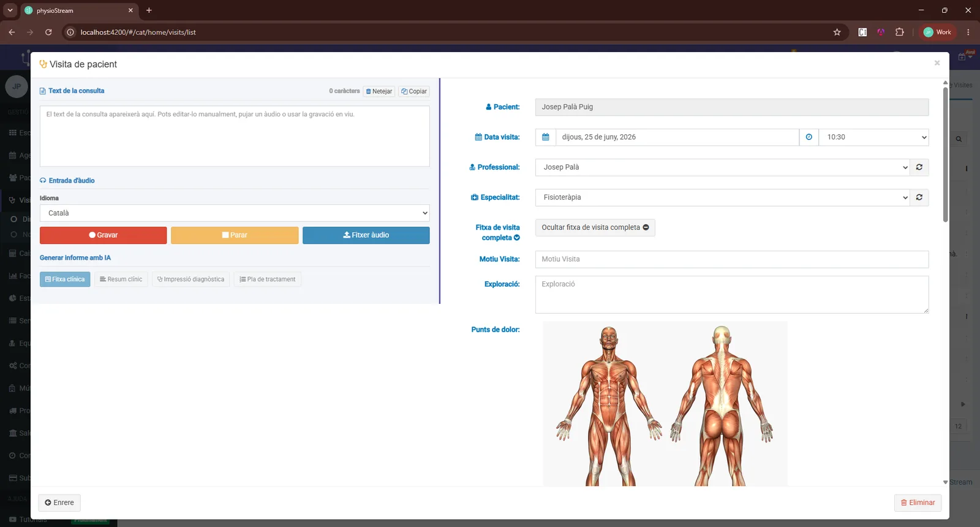Copy consultation text with Copiar
This screenshot has height=527, width=980.
414,91
